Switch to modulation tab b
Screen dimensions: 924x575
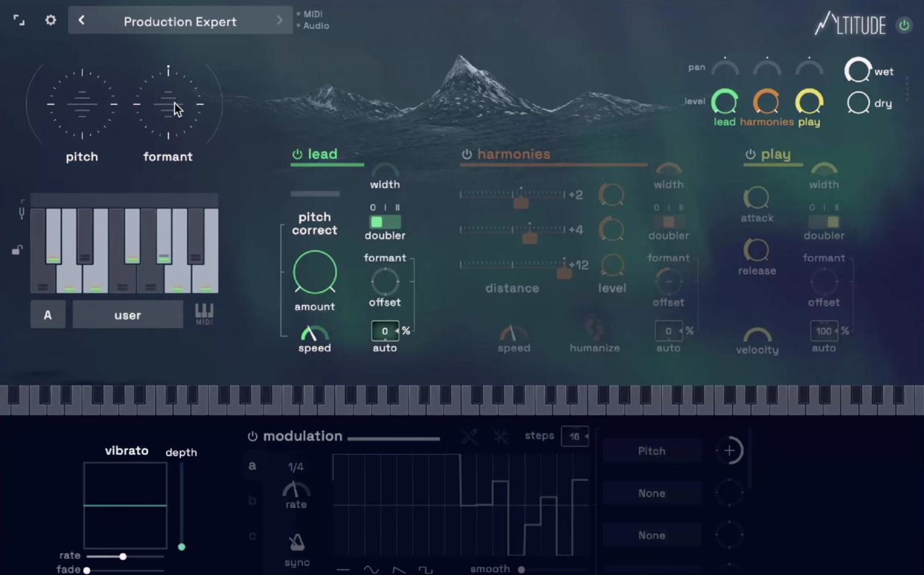tap(252, 501)
